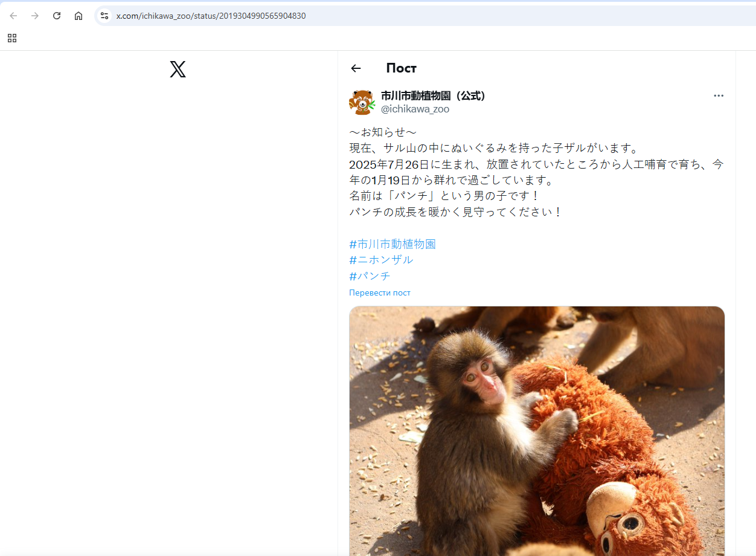Click the X logo
The height and width of the screenshot is (556, 756).
point(178,69)
